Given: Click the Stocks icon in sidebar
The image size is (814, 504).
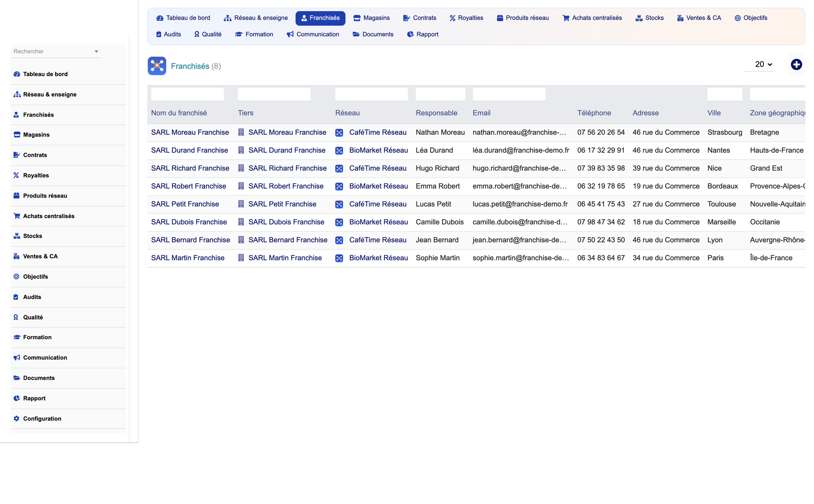Looking at the screenshot, I should (17, 236).
